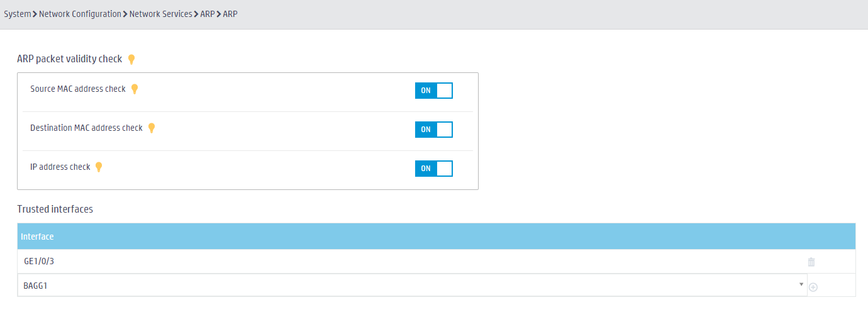This screenshot has height=312, width=868.
Task: Toggle off Source MAC address check
Action: (x=434, y=91)
